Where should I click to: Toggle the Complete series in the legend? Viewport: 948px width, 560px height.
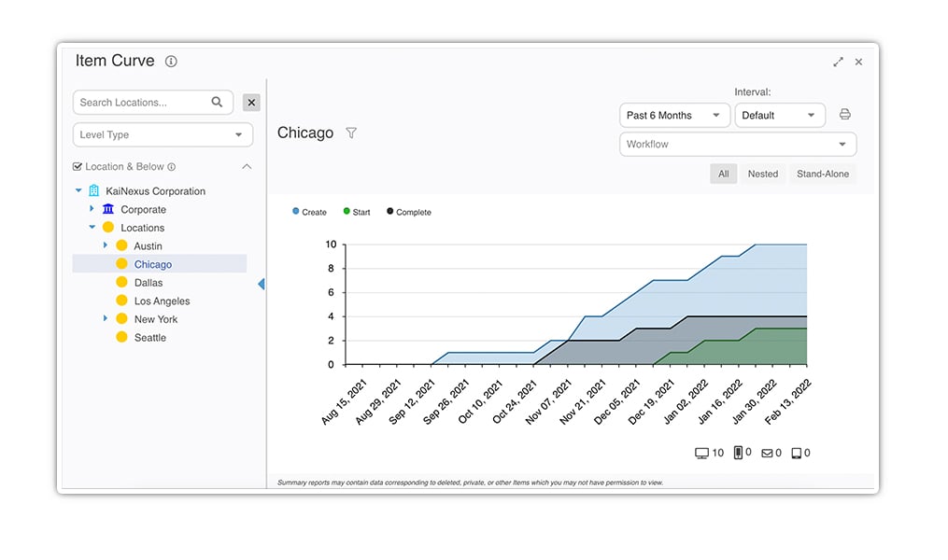coord(409,212)
